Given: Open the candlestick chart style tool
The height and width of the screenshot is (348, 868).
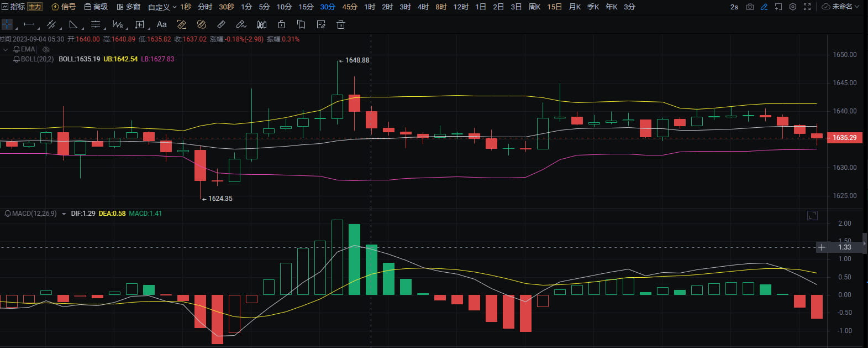Looking at the screenshot, I should pos(261,24).
